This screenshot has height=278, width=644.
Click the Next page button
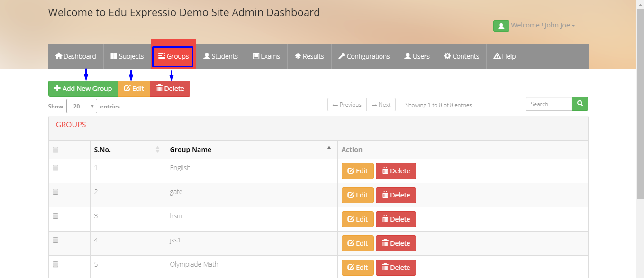381,105
